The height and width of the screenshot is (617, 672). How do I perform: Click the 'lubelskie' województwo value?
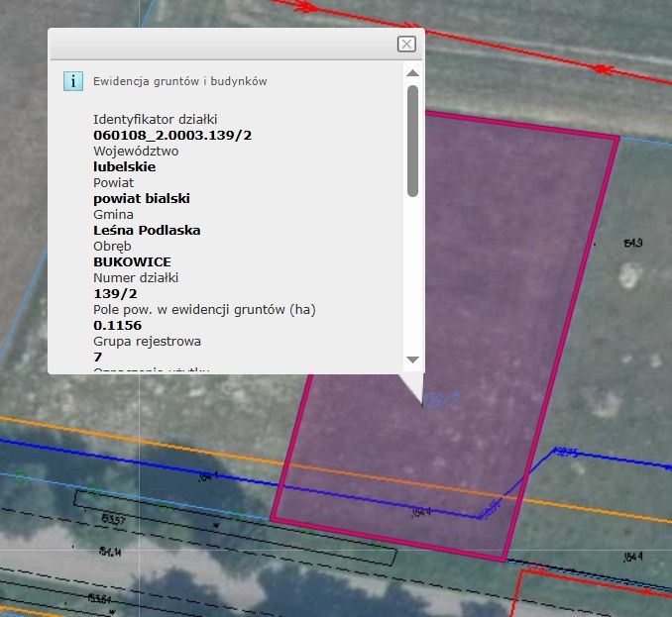(125, 166)
